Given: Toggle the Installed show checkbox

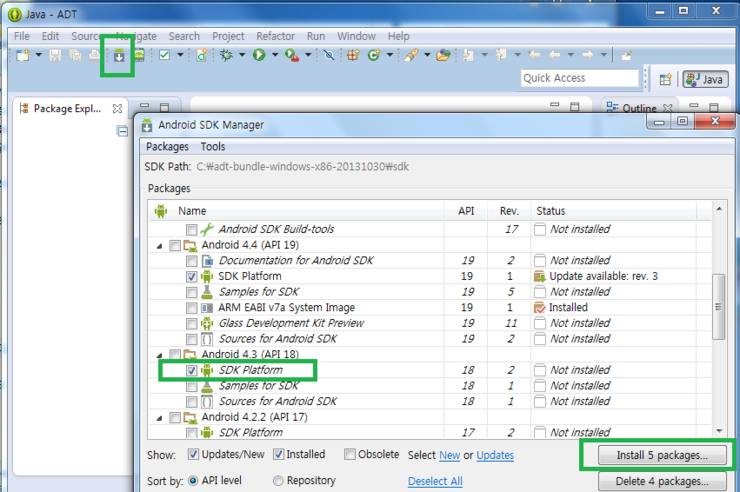Looking at the screenshot, I should [x=278, y=454].
